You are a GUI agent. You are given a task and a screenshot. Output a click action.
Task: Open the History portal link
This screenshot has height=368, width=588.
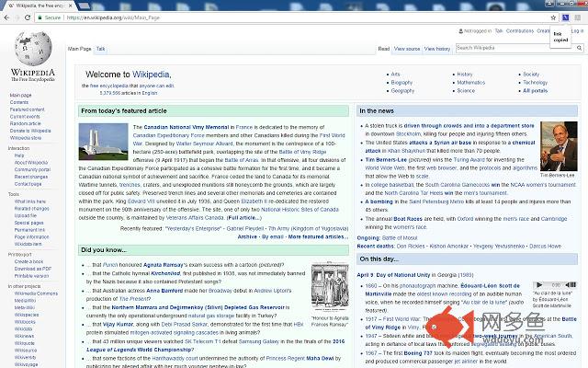pyautogui.click(x=465, y=75)
